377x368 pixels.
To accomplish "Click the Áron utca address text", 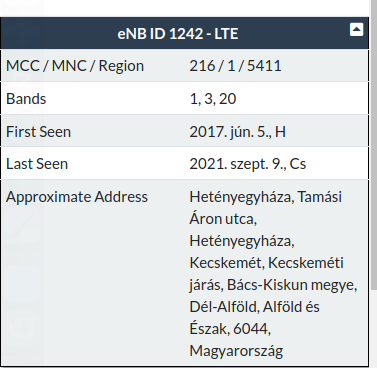I will 223,219.
